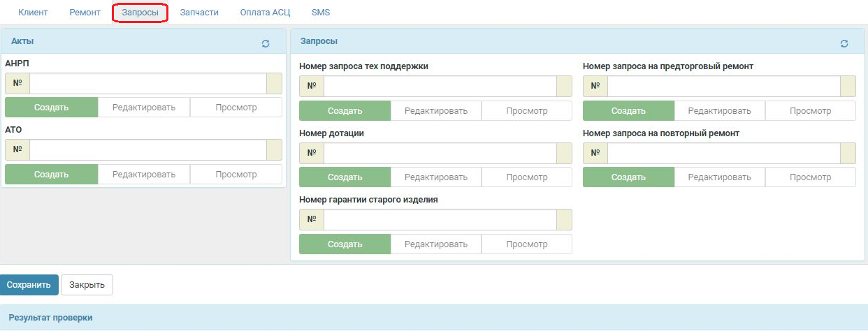Focus the АТО number input field
This screenshot has height=331, width=868.
[148, 150]
